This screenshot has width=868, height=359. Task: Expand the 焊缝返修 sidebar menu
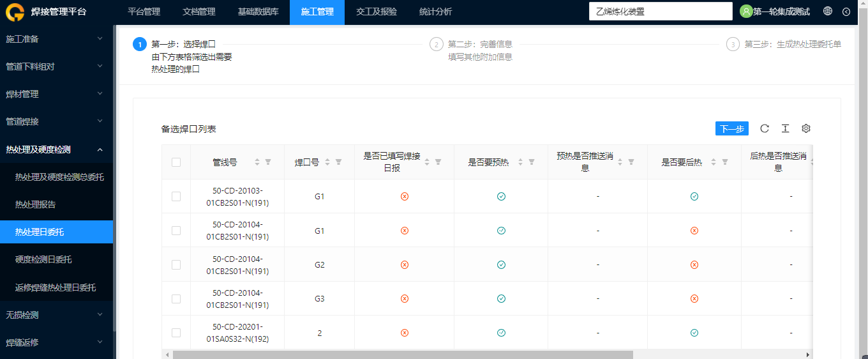[x=56, y=342]
